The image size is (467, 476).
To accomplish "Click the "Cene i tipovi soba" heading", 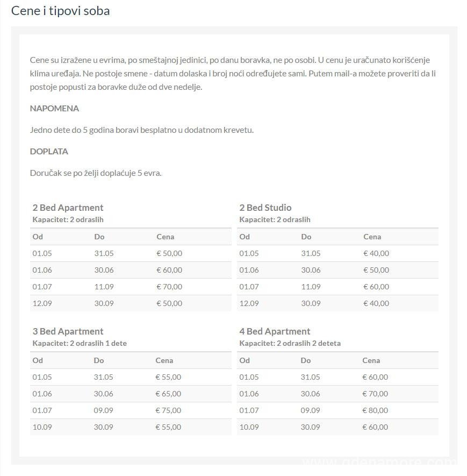I will click(x=60, y=11).
